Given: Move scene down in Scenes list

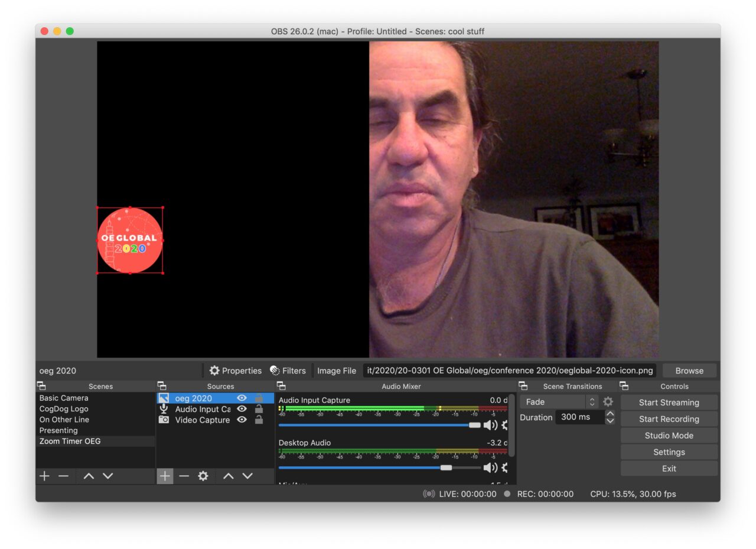Looking at the screenshot, I should (108, 476).
